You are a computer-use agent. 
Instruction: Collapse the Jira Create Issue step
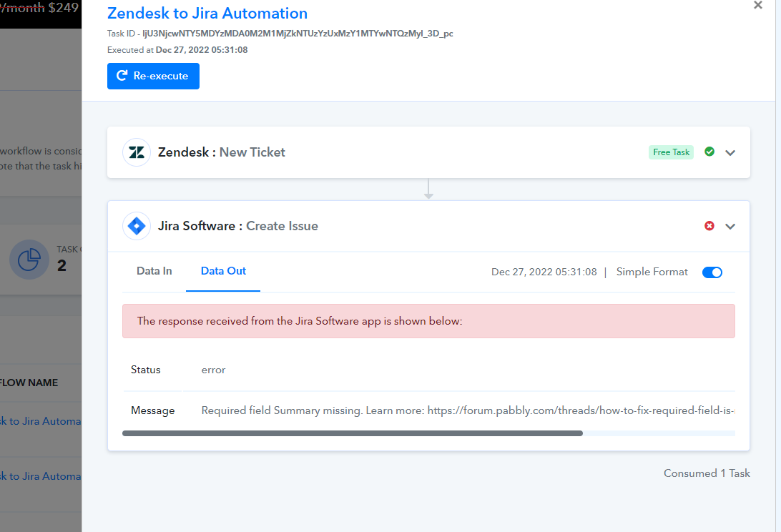pyautogui.click(x=730, y=226)
